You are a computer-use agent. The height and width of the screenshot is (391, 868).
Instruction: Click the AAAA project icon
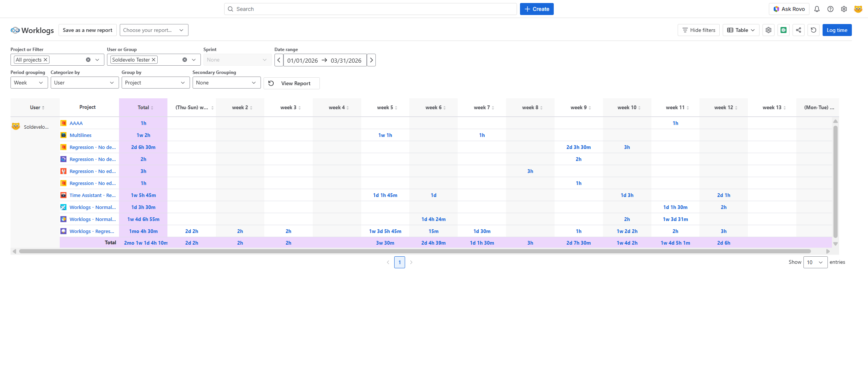[x=64, y=123]
